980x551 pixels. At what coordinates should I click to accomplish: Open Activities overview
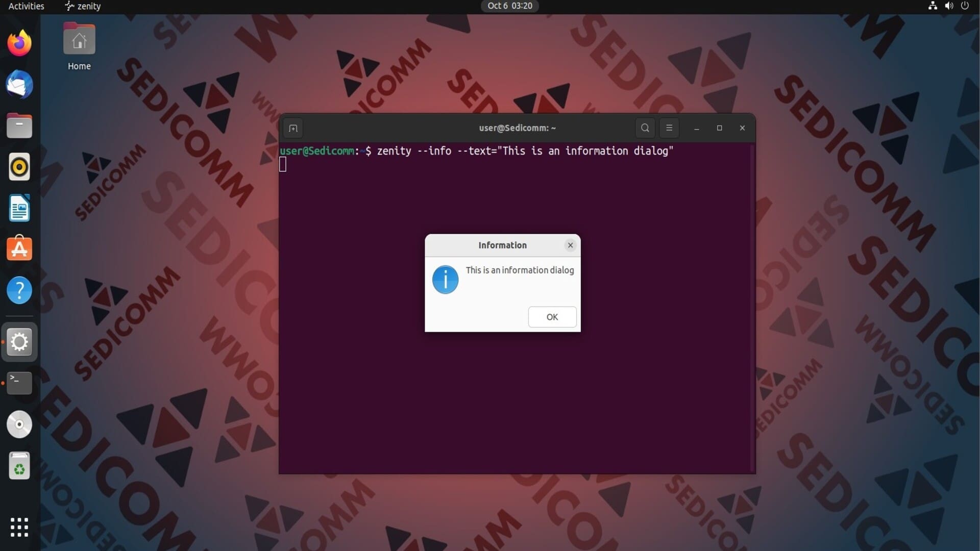click(x=26, y=6)
